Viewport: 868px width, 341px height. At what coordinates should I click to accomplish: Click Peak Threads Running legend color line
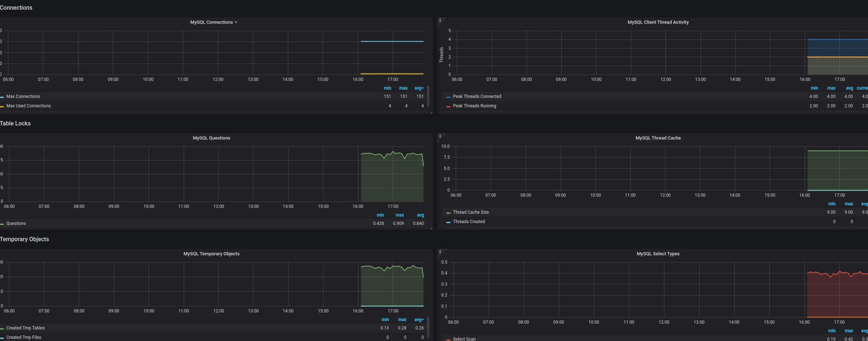point(448,106)
